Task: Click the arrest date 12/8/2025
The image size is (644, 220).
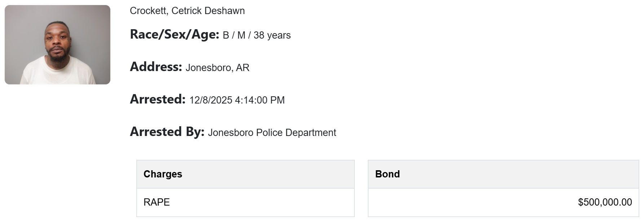Action: pyautogui.click(x=211, y=100)
